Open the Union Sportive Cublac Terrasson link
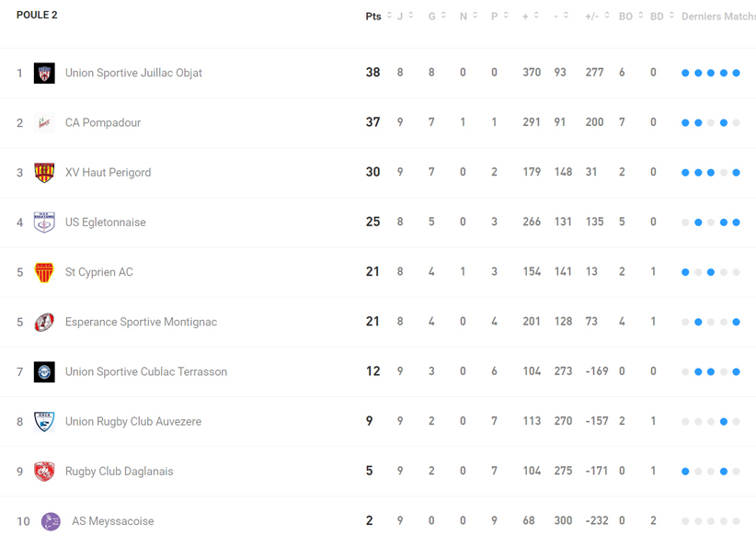 point(145,372)
